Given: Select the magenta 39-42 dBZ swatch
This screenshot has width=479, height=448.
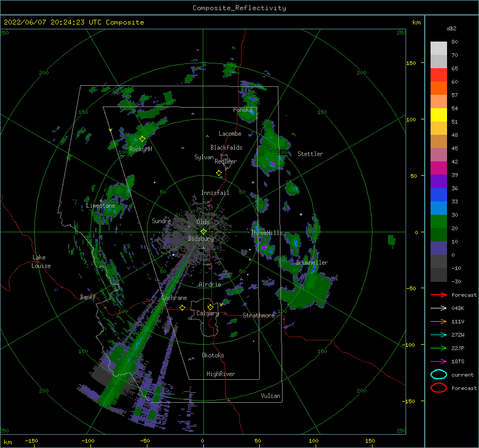Looking at the screenshot, I should (x=439, y=168).
